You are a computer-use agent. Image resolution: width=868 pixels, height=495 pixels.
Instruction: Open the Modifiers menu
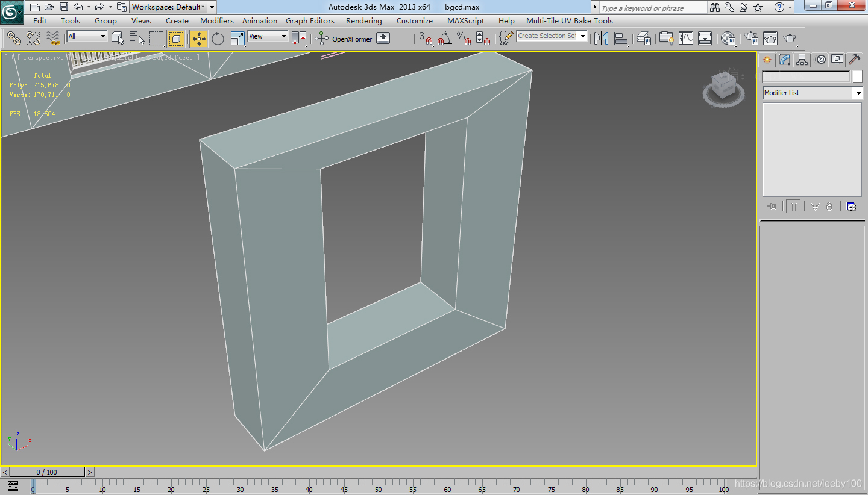[x=217, y=20]
